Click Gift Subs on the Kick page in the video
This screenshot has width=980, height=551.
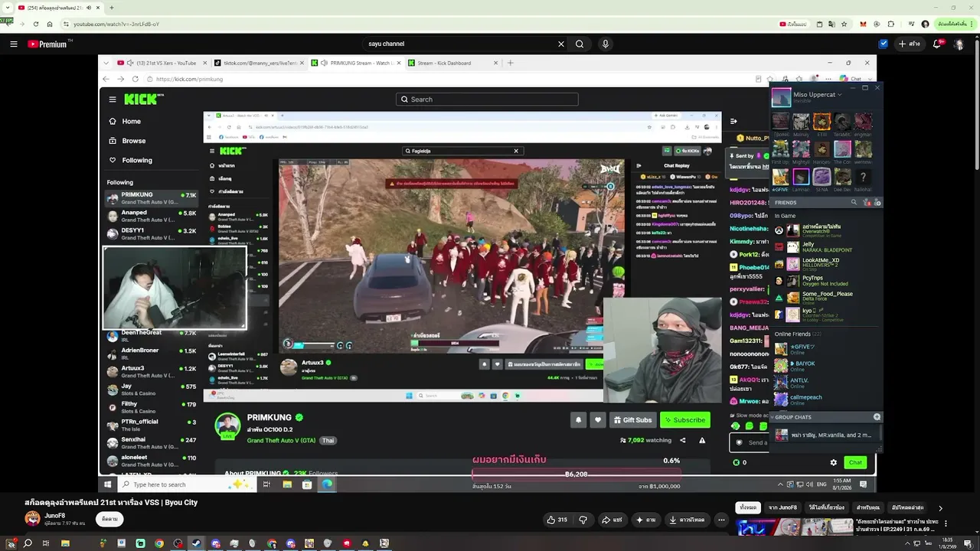coord(632,420)
